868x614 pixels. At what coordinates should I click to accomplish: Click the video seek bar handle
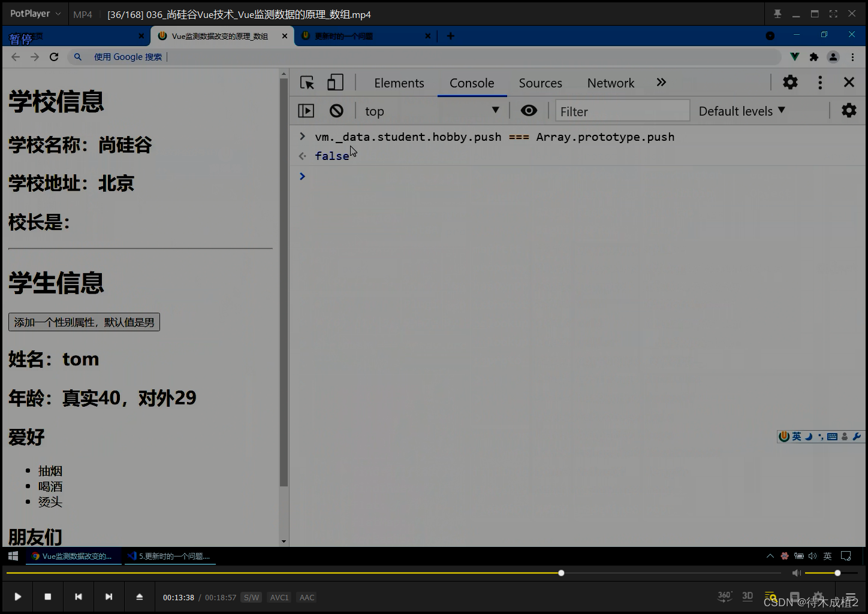tap(561, 573)
